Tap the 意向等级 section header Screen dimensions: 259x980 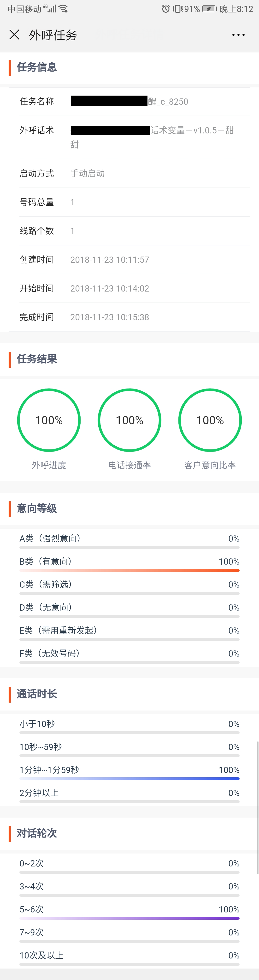pos(37,508)
